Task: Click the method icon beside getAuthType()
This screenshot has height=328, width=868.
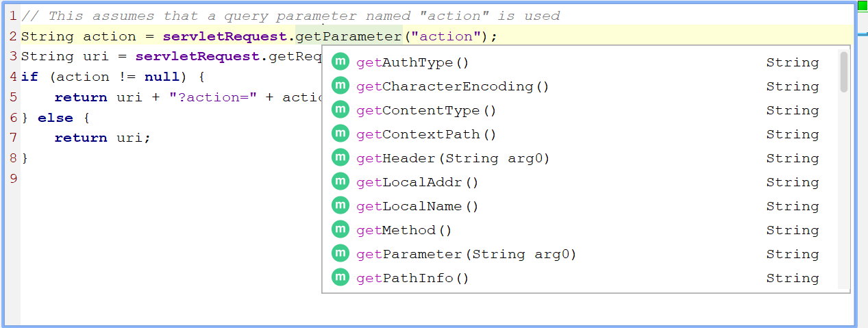Action: pos(340,62)
